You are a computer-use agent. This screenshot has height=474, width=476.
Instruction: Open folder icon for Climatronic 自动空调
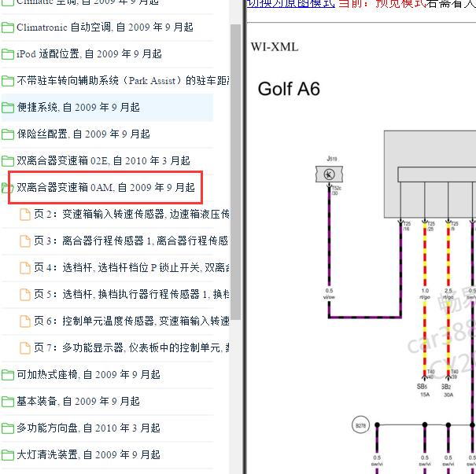point(8,28)
